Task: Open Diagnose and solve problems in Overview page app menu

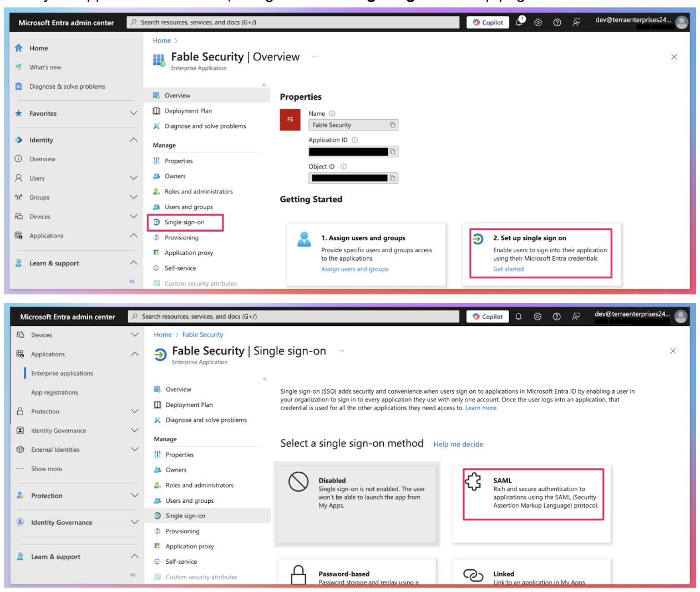Action: coord(205,126)
